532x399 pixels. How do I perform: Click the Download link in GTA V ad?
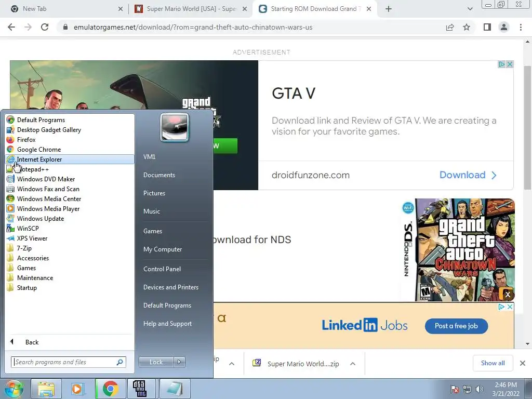tap(468, 175)
